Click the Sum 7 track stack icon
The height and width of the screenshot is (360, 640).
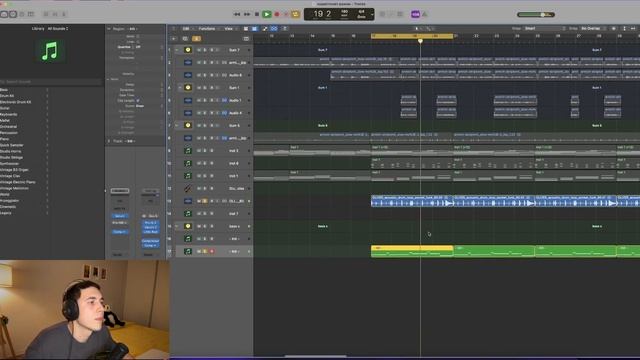(188, 50)
